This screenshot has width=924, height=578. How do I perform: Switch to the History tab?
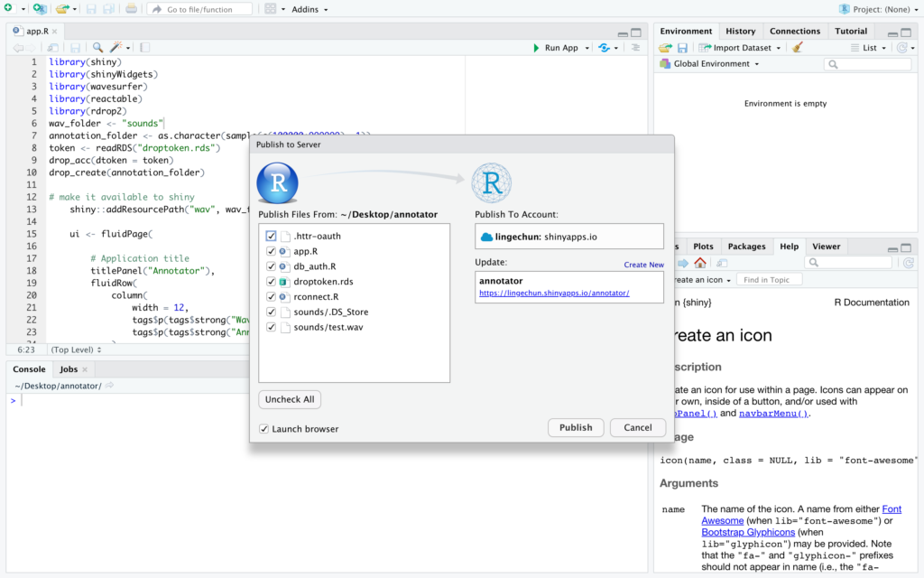pyautogui.click(x=741, y=31)
